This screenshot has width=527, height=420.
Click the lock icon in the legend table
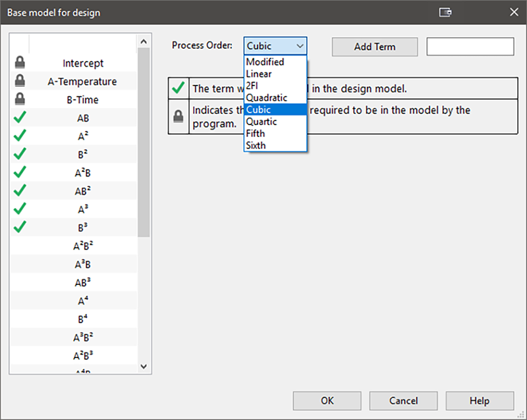[178, 116]
